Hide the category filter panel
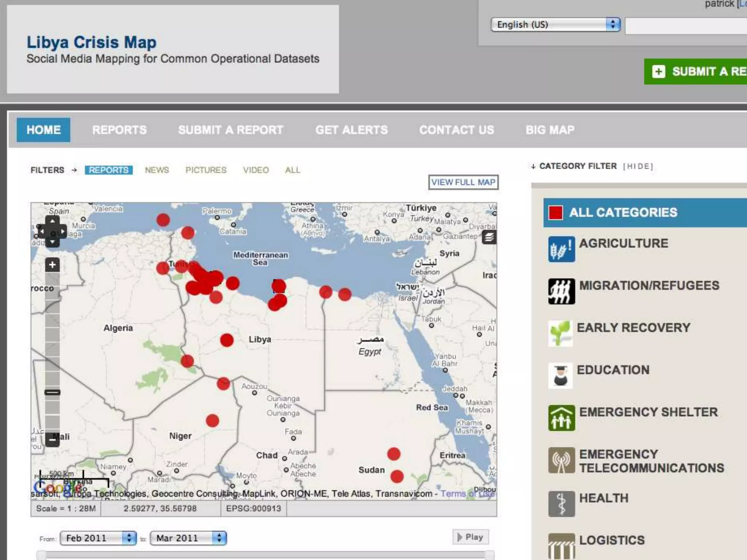Viewport: 747px width, 560px height. [x=638, y=167]
